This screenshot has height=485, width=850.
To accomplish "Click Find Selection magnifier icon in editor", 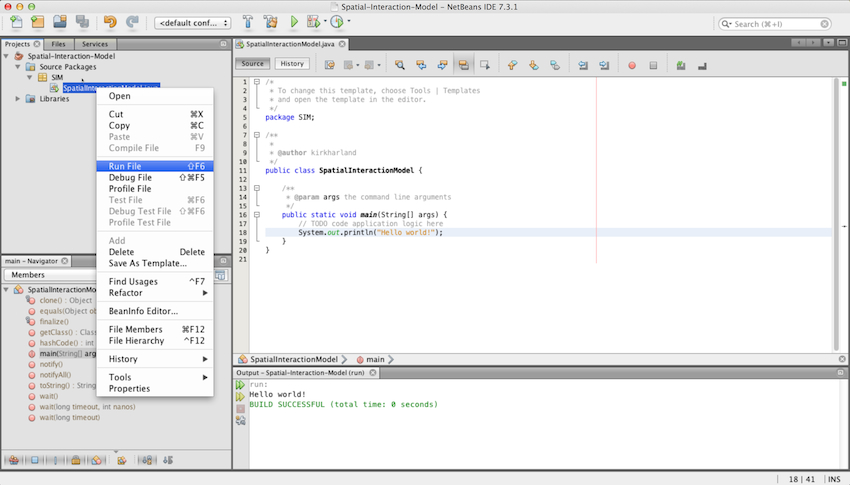I will (x=400, y=65).
